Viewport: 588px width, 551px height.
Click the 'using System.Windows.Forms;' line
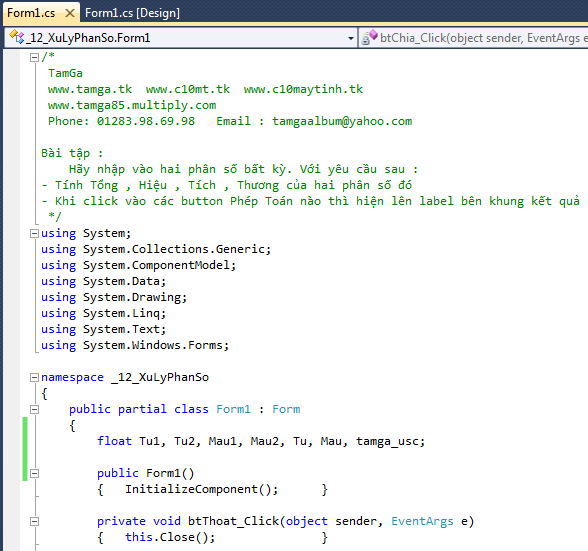pos(135,345)
